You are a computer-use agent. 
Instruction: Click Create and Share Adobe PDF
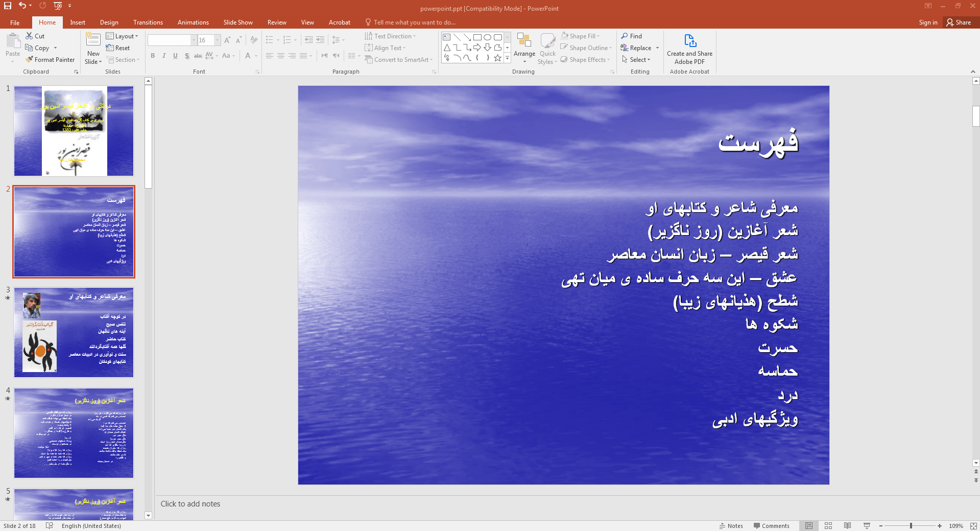[689, 49]
